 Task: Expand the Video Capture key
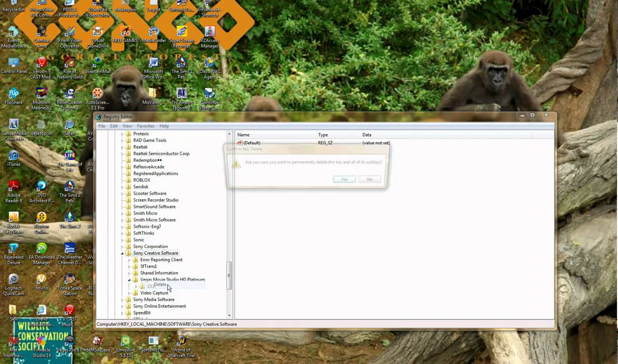[129, 293]
